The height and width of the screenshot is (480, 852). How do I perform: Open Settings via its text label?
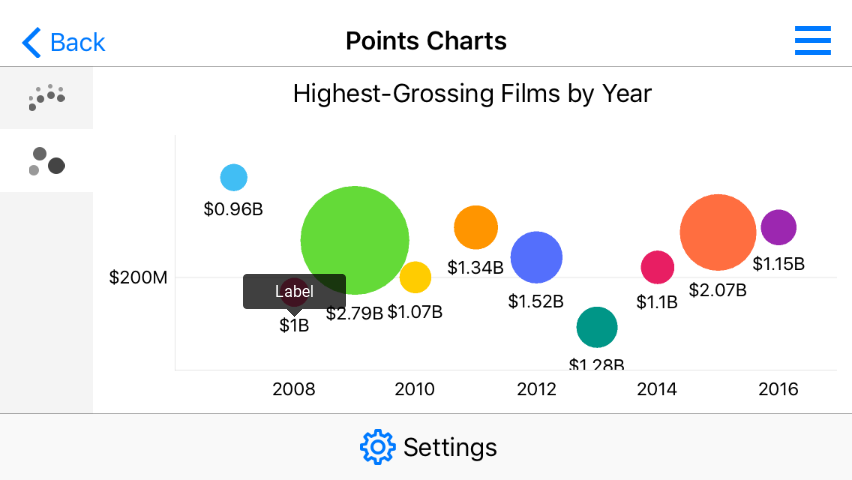click(450, 447)
